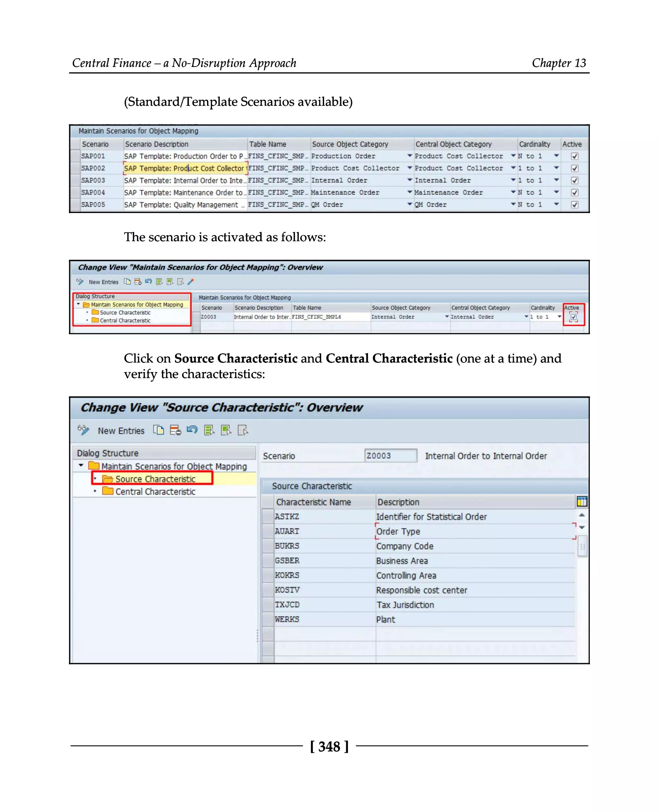659x812 pixels.
Task: Open Source Object Category dropdown for Z0003 row
Action: coord(447,316)
